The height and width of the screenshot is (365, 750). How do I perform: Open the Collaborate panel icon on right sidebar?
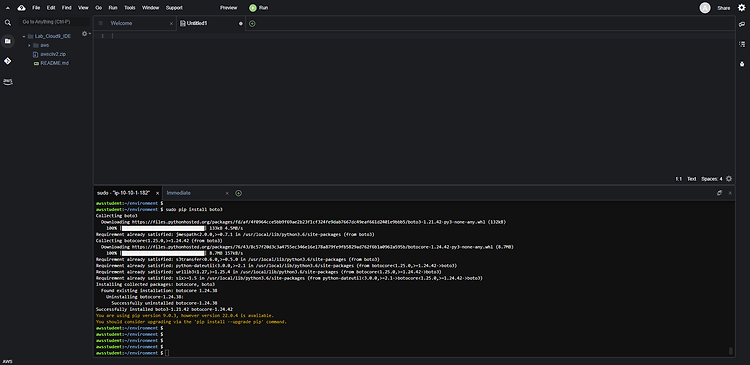tap(742, 24)
